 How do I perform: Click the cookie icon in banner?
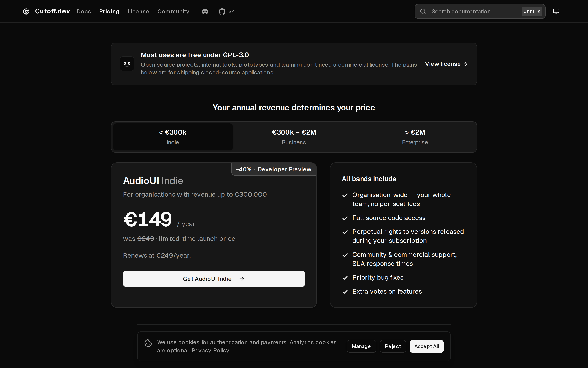148,343
